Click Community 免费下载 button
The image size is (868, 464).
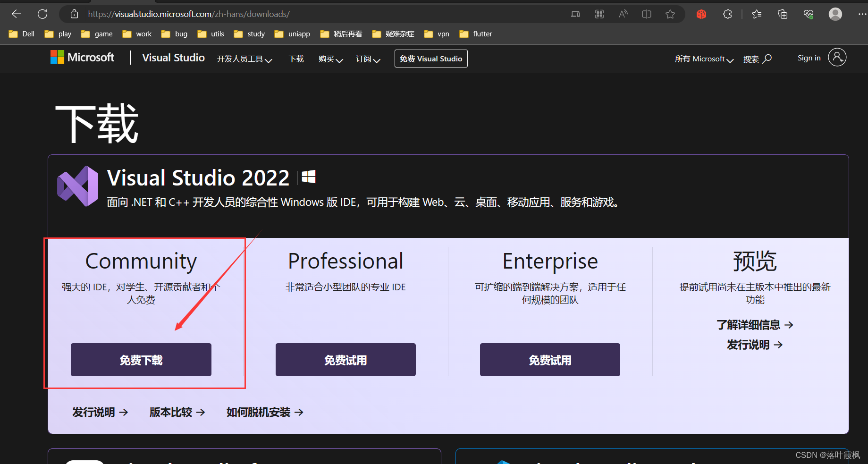(x=141, y=360)
